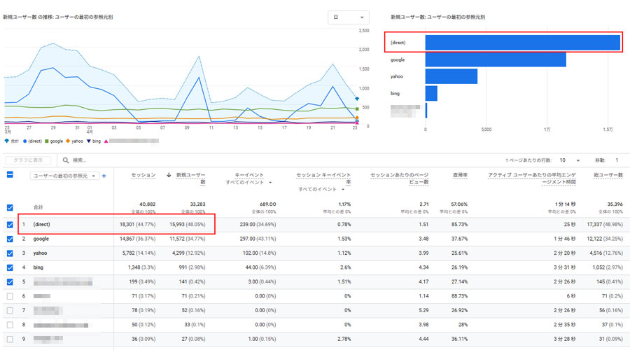Enable the checkbox for row 6
The image size is (630, 364).
[10, 297]
